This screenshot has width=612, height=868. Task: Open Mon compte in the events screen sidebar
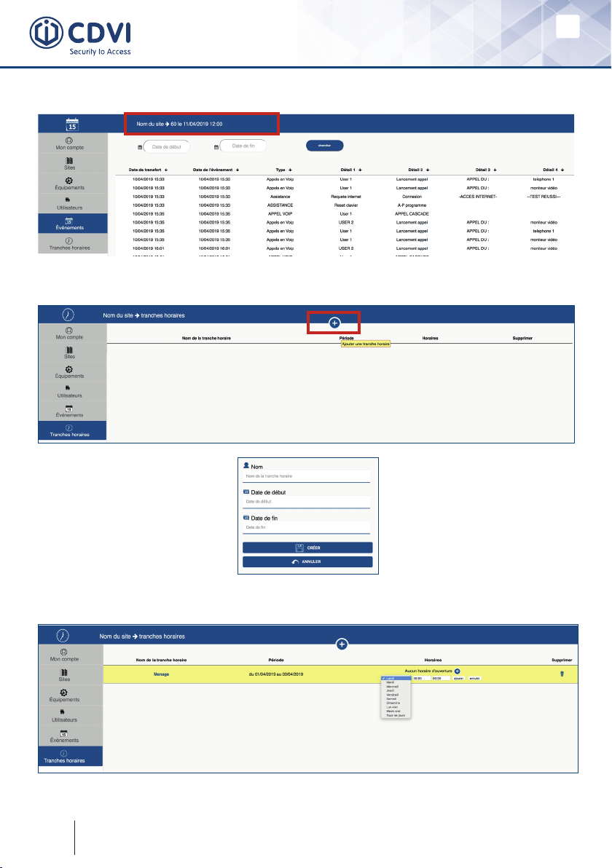(x=69, y=143)
